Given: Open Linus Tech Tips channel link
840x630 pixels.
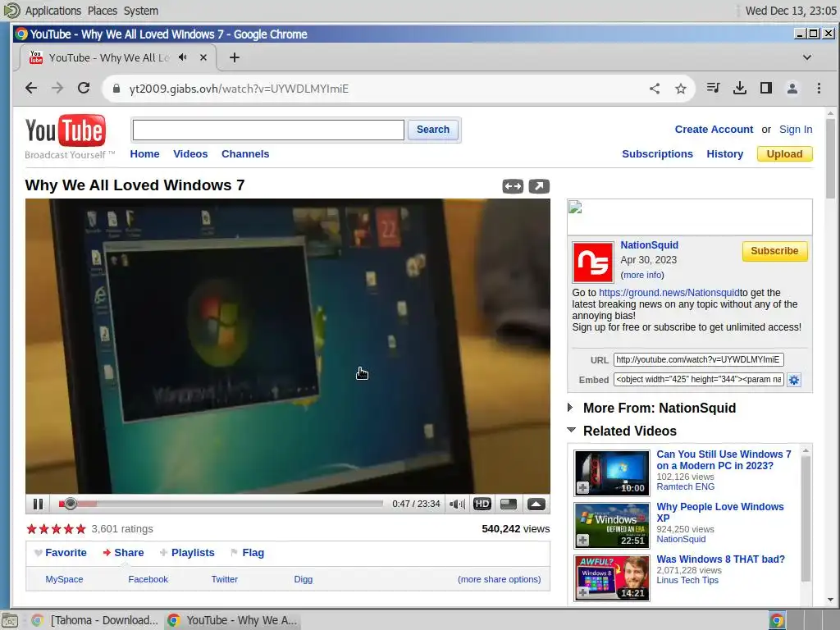Looking at the screenshot, I should pos(687,580).
